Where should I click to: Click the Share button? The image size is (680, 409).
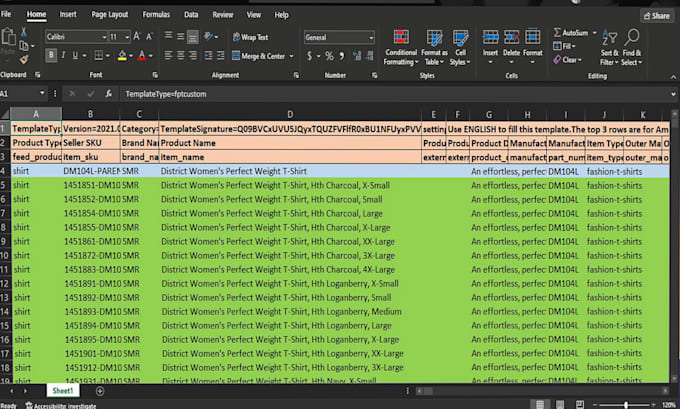656,16
